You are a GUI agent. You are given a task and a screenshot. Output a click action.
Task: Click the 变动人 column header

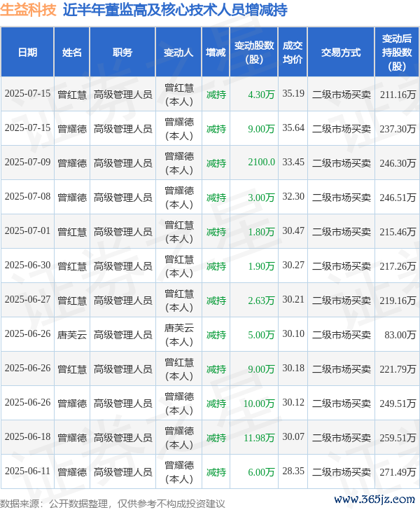[178, 53]
